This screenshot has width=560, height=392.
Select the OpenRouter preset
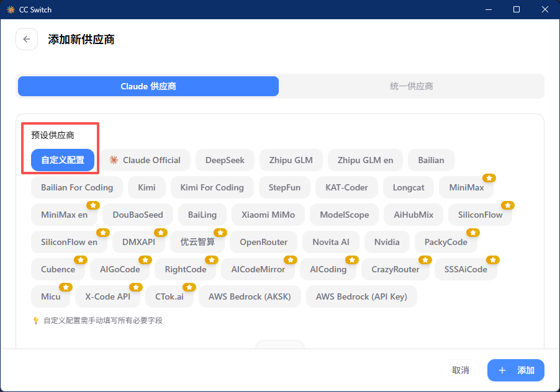point(264,242)
